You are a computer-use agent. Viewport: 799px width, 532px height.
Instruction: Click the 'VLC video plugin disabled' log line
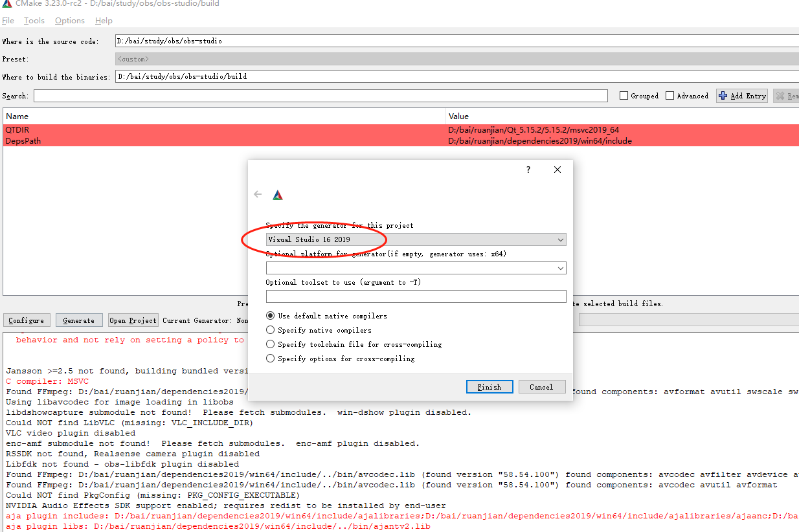71,433
